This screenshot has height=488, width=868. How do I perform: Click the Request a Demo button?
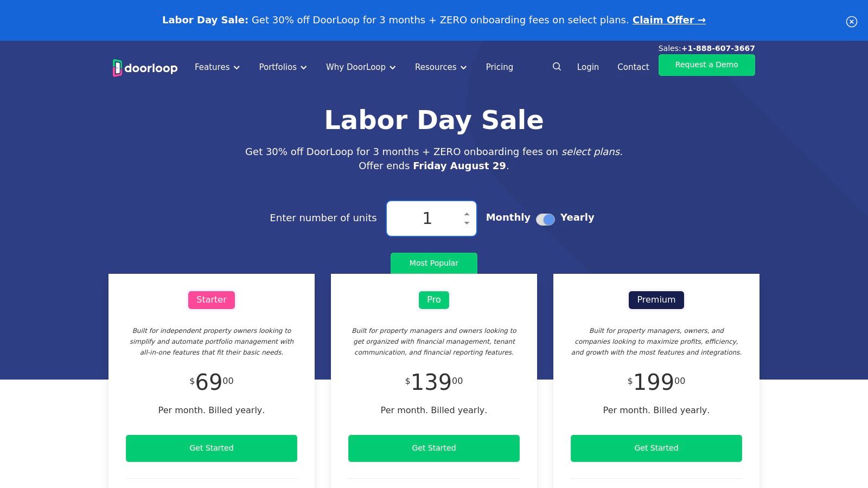point(706,65)
